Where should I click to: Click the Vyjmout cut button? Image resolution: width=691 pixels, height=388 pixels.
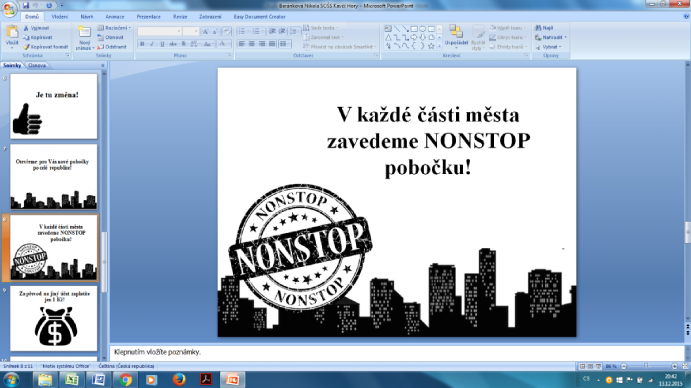[37, 28]
